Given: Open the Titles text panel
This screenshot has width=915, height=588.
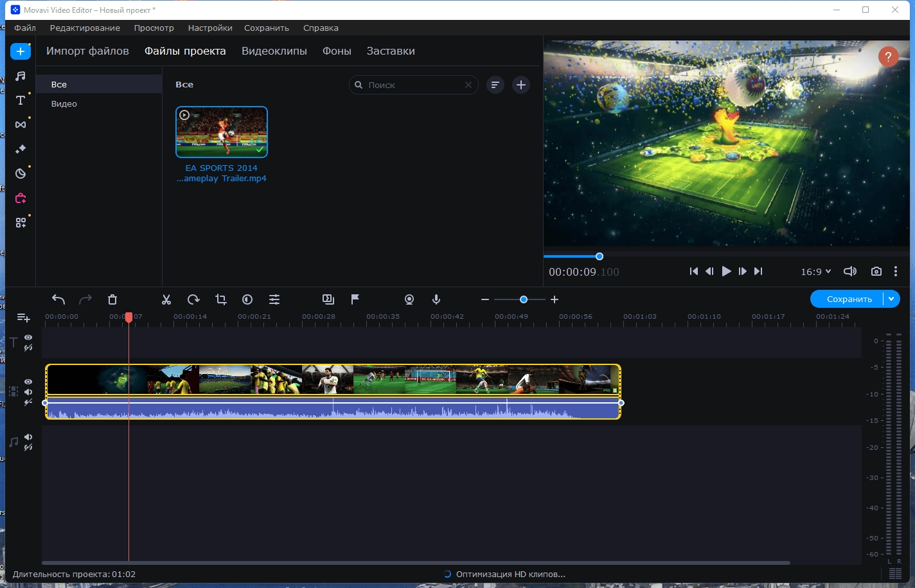Looking at the screenshot, I should click(x=21, y=100).
